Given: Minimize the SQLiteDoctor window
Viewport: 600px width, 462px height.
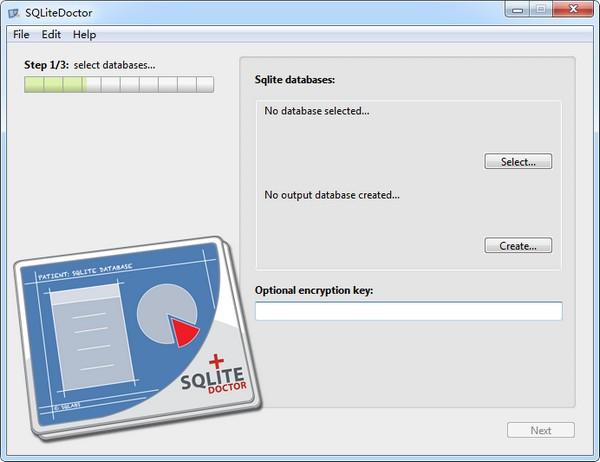Looking at the screenshot, I should (517, 9).
